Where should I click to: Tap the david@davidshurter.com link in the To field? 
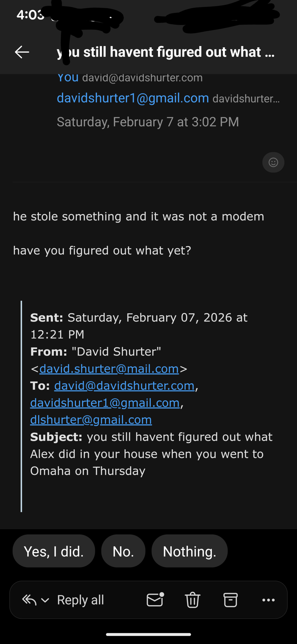click(124, 386)
